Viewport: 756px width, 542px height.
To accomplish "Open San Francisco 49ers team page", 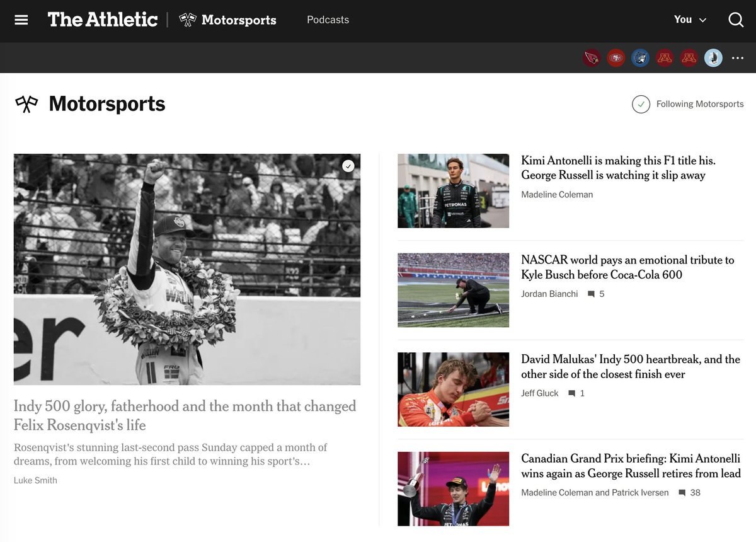I will point(616,58).
